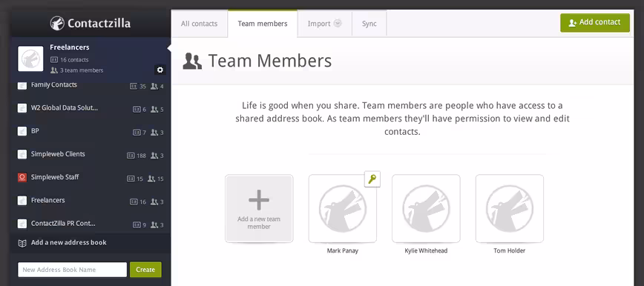Click Add a new address book link

(68, 242)
